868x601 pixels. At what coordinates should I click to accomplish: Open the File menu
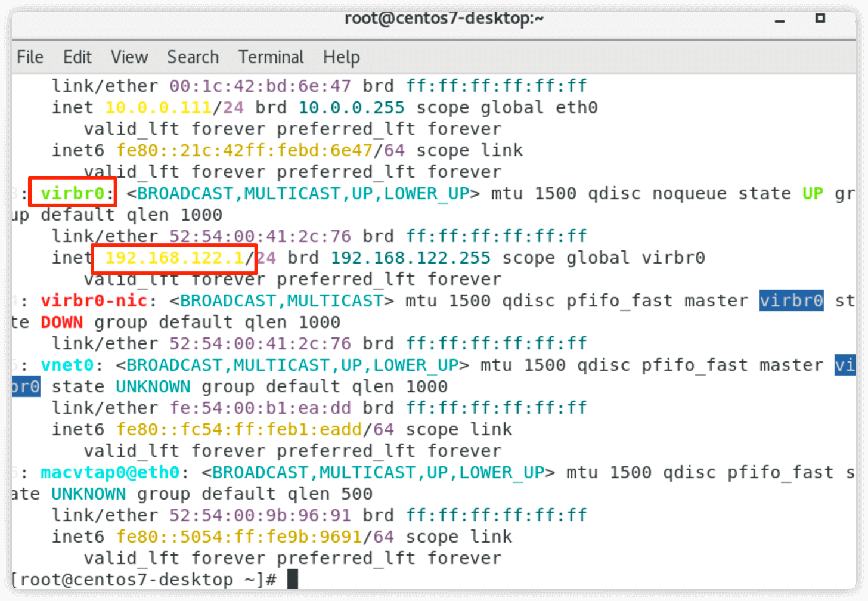tap(30, 57)
